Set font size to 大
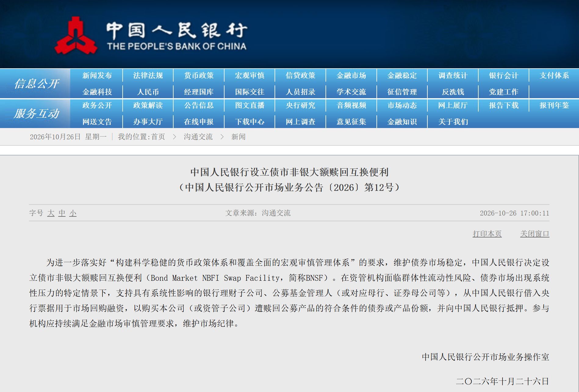579x392 pixels. coord(51,213)
